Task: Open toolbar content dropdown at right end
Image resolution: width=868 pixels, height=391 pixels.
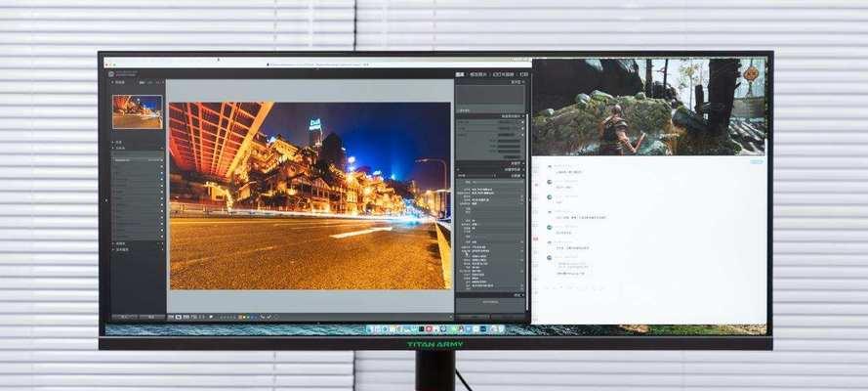Action: click(x=451, y=317)
